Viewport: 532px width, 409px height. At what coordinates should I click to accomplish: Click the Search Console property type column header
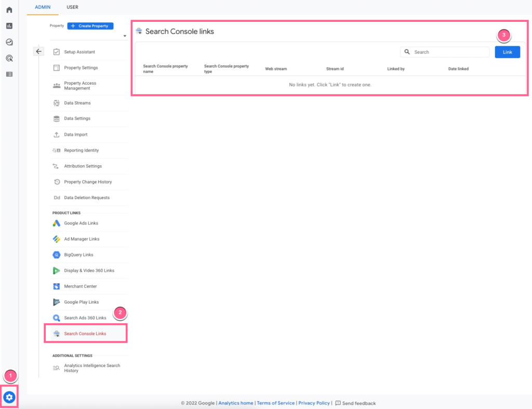(227, 69)
